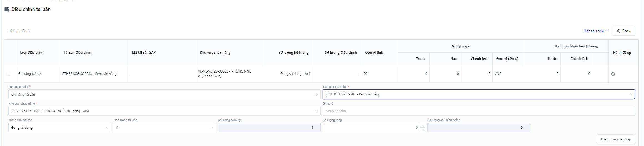Click the Thêm add button

tap(624, 31)
